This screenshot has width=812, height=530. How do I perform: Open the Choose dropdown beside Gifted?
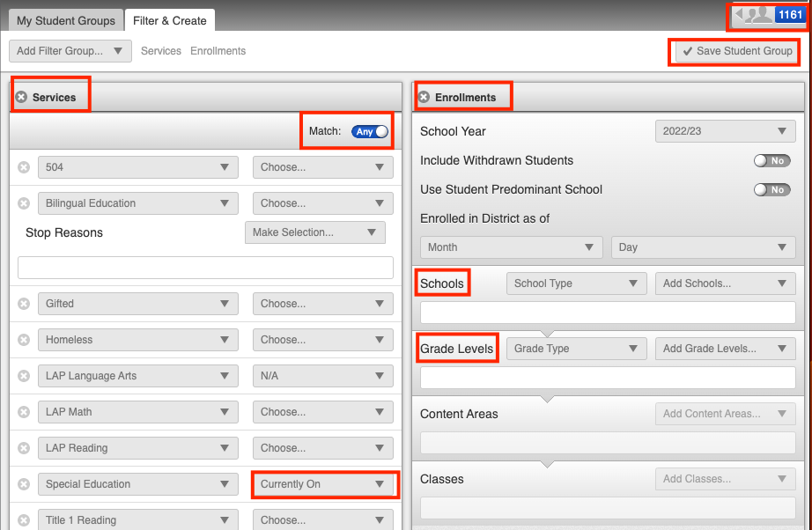pyautogui.click(x=324, y=304)
